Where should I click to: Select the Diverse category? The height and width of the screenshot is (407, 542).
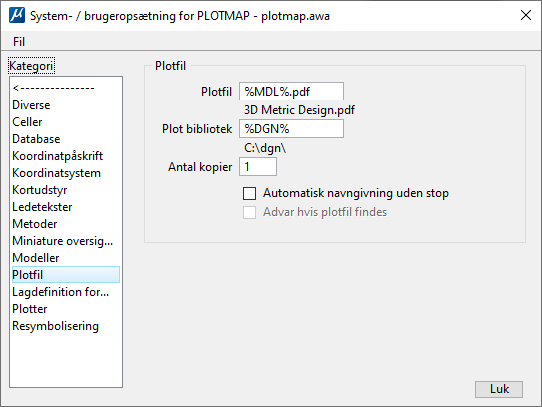tap(31, 105)
